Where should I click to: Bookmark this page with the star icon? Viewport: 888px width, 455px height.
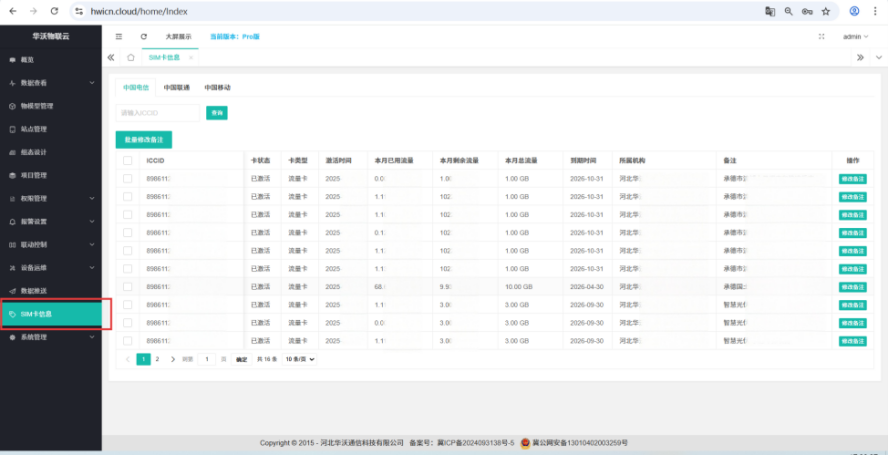(x=826, y=11)
